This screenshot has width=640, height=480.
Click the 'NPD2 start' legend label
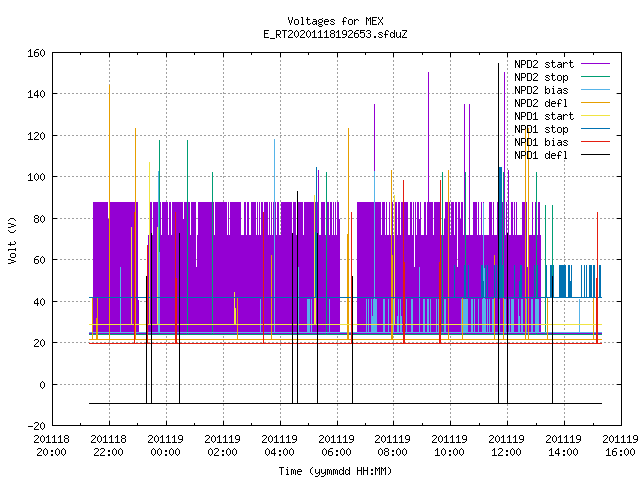pyautogui.click(x=544, y=64)
